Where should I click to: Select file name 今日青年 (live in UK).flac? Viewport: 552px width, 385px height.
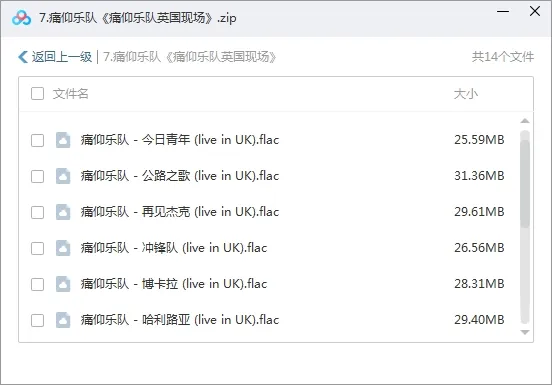click(180, 140)
